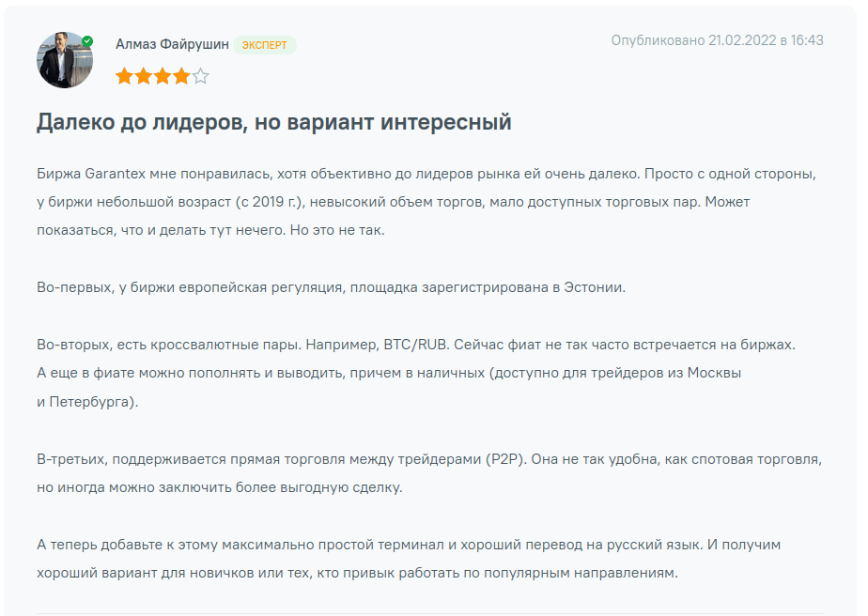
Task: Click the publication date 21.02.2022
Action: point(740,40)
